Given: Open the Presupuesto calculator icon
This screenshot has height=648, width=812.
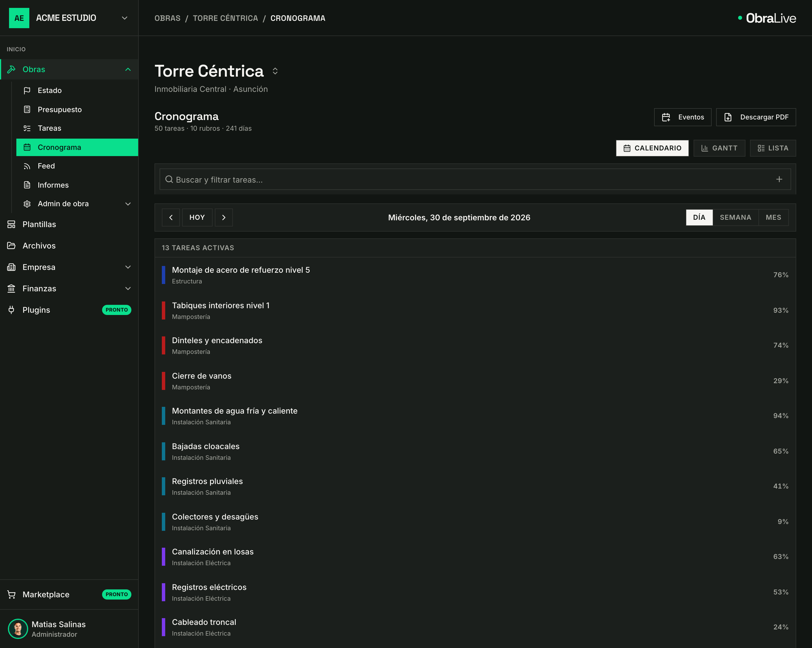Looking at the screenshot, I should point(27,110).
